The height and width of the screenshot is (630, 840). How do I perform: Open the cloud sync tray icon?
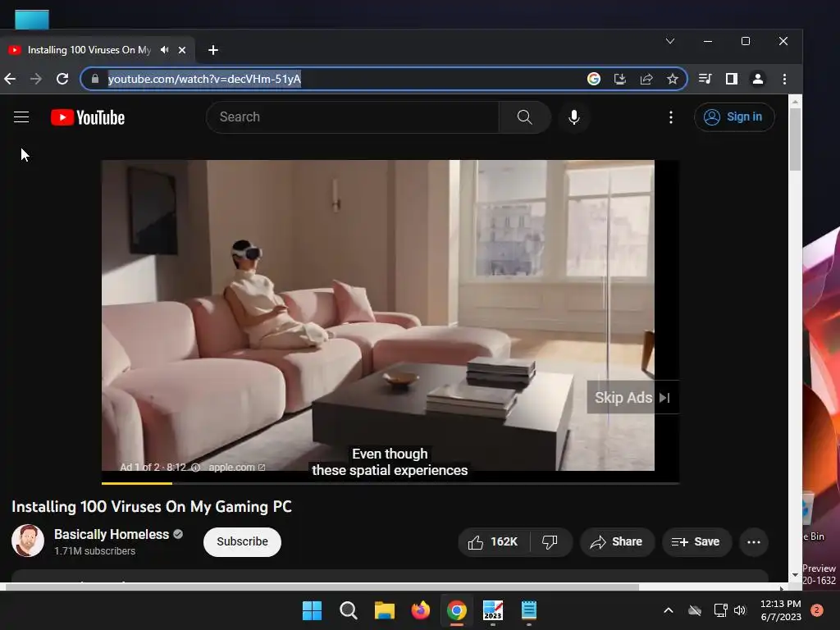coord(695,610)
